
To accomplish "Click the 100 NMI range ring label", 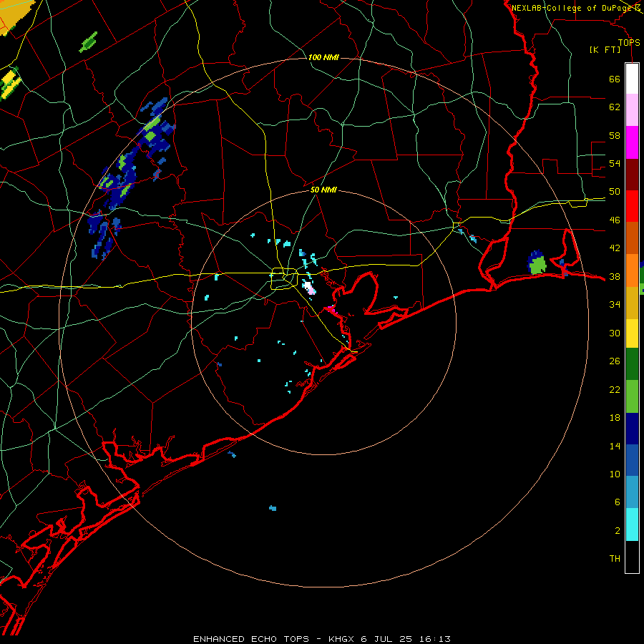I will [x=323, y=57].
